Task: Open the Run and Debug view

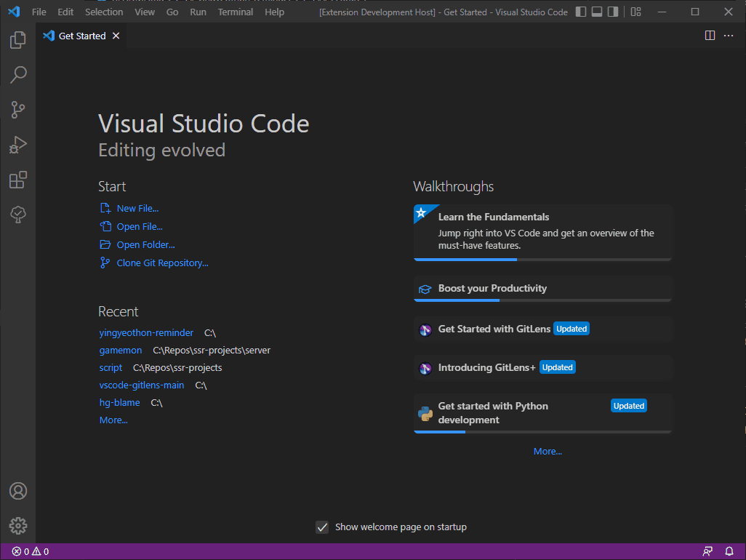Action: [x=17, y=145]
